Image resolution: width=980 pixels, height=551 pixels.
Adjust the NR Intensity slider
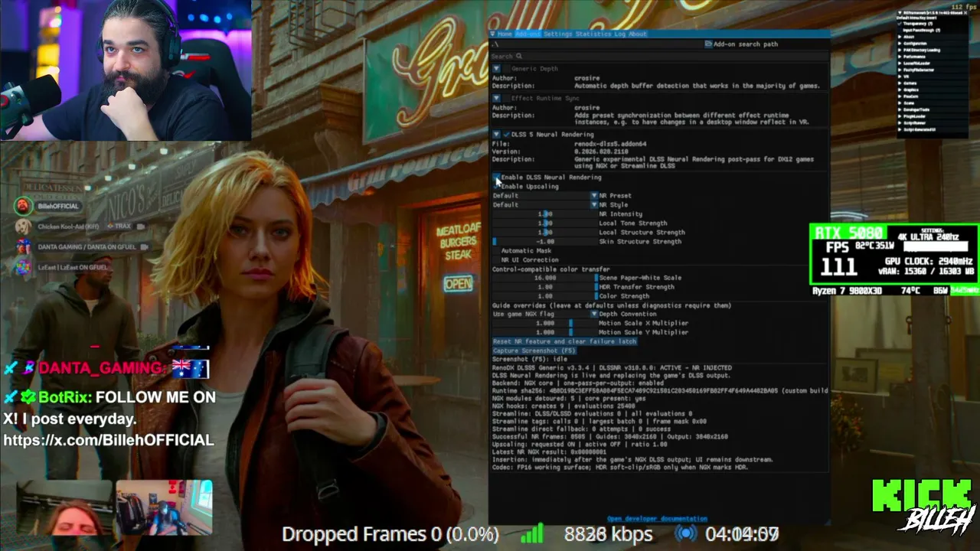(544, 214)
